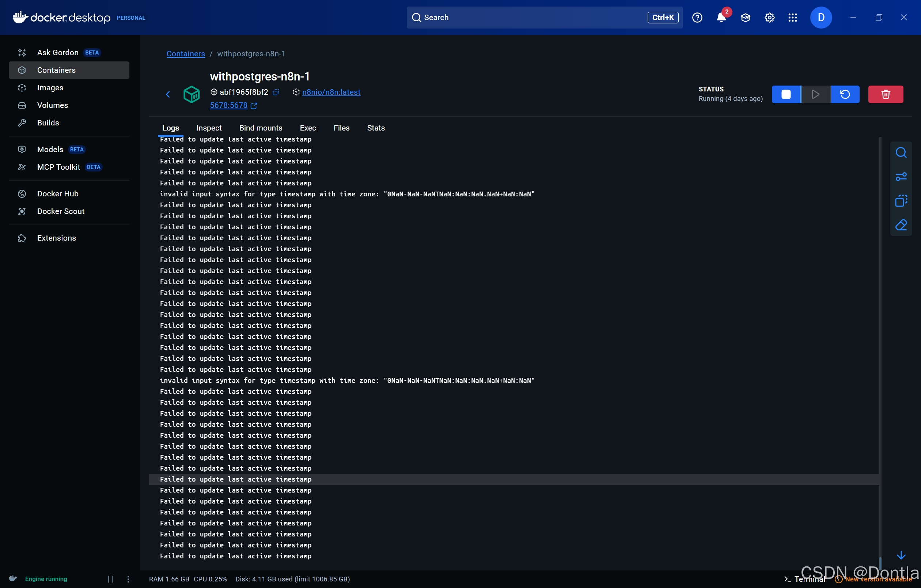Image resolution: width=921 pixels, height=588 pixels.
Task: Select Volumes in the sidebar
Action: pyautogui.click(x=52, y=105)
